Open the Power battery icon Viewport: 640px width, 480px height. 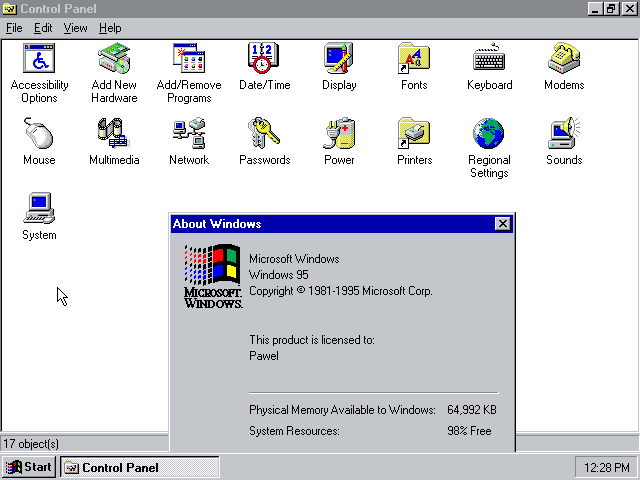339,133
